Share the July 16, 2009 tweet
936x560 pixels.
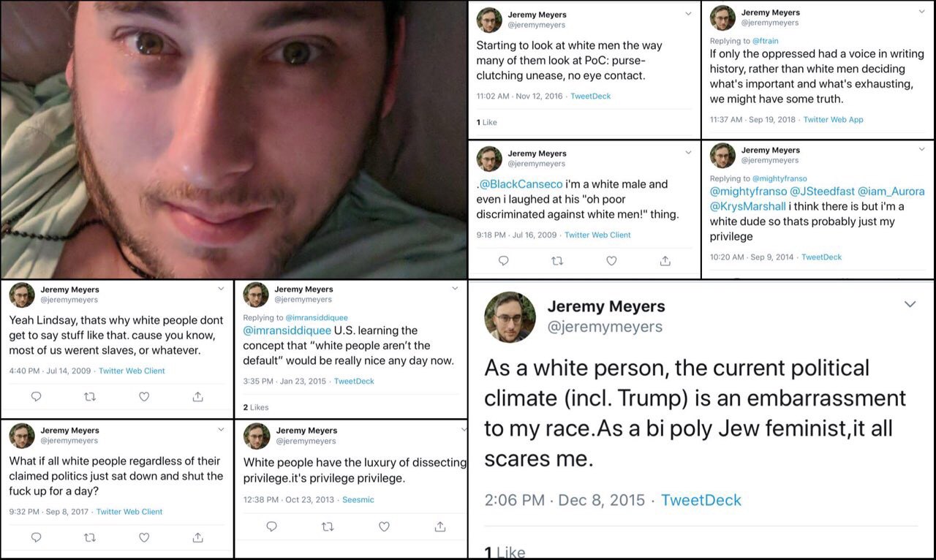point(665,260)
